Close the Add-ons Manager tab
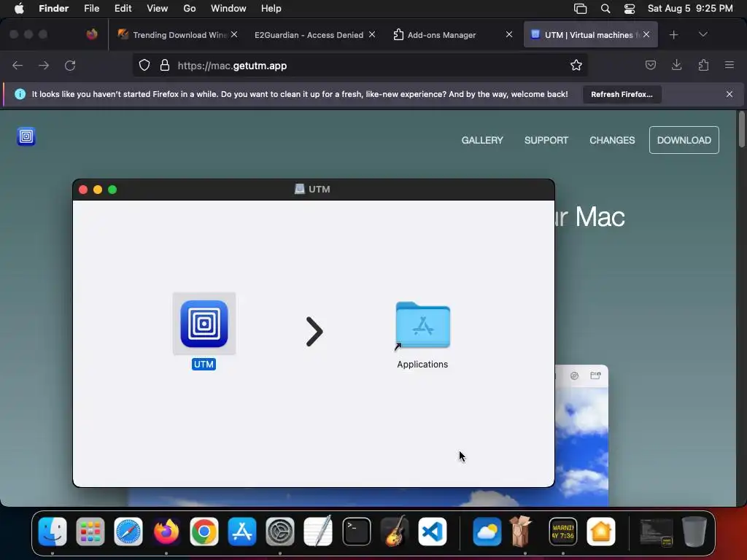 tap(509, 35)
